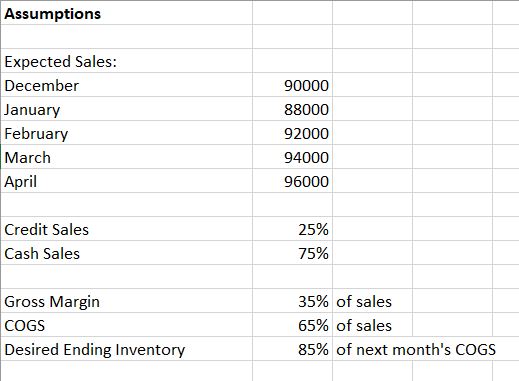The width and height of the screenshot is (519, 381).
Task: Click the Gross Margin label cell
Action: (127, 301)
